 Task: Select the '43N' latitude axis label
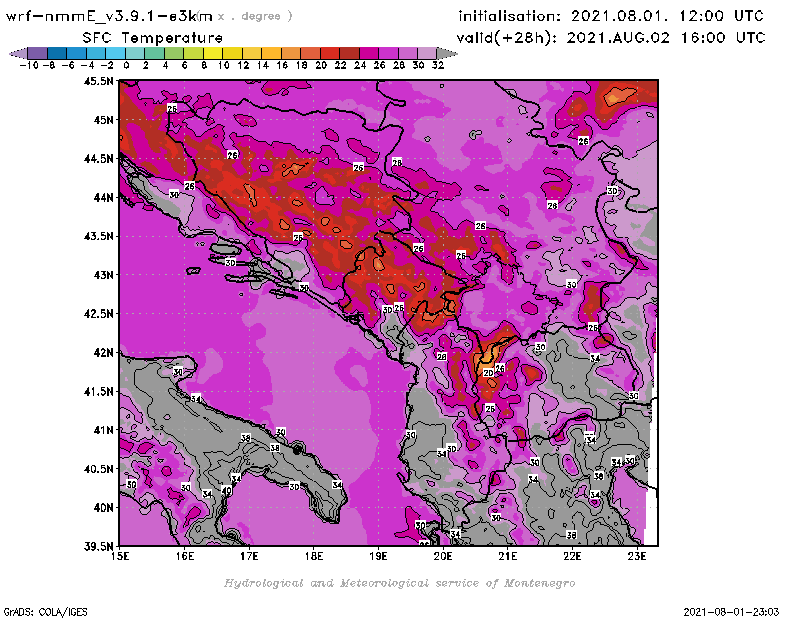[103, 275]
